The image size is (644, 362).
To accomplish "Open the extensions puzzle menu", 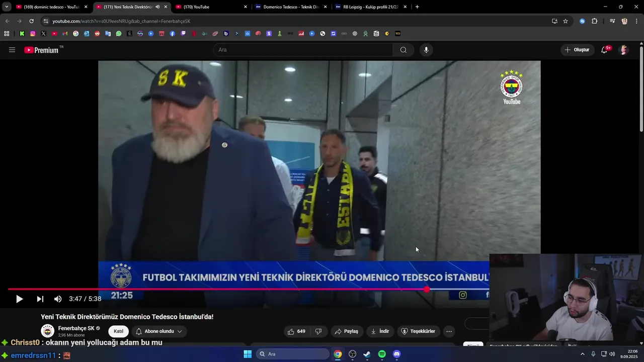I will click(594, 21).
